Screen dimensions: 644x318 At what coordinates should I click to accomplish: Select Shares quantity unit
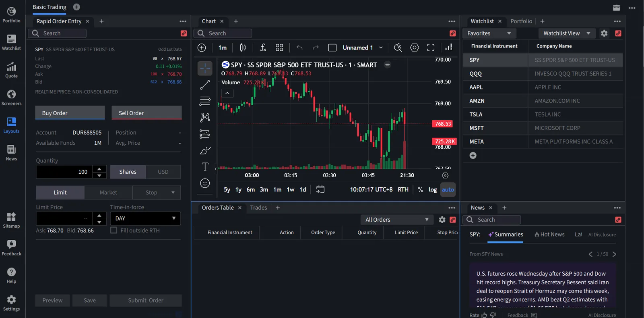point(128,172)
